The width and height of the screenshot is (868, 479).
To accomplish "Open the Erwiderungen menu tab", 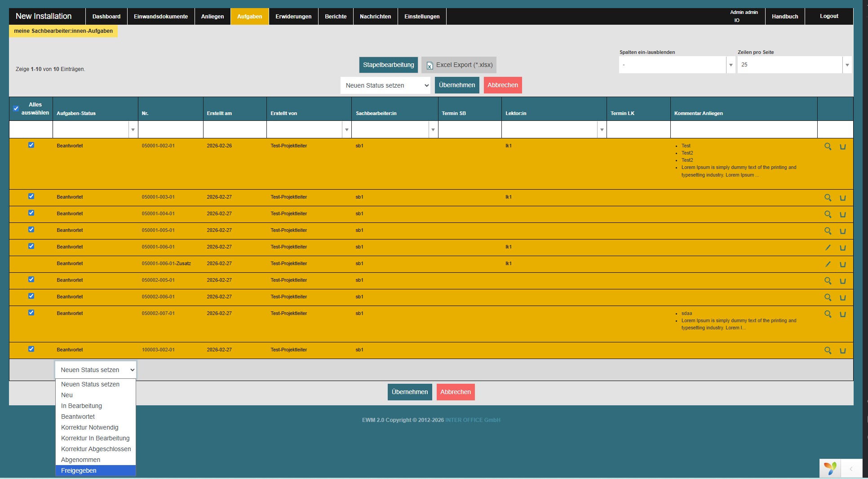I will pyautogui.click(x=293, y=17).
